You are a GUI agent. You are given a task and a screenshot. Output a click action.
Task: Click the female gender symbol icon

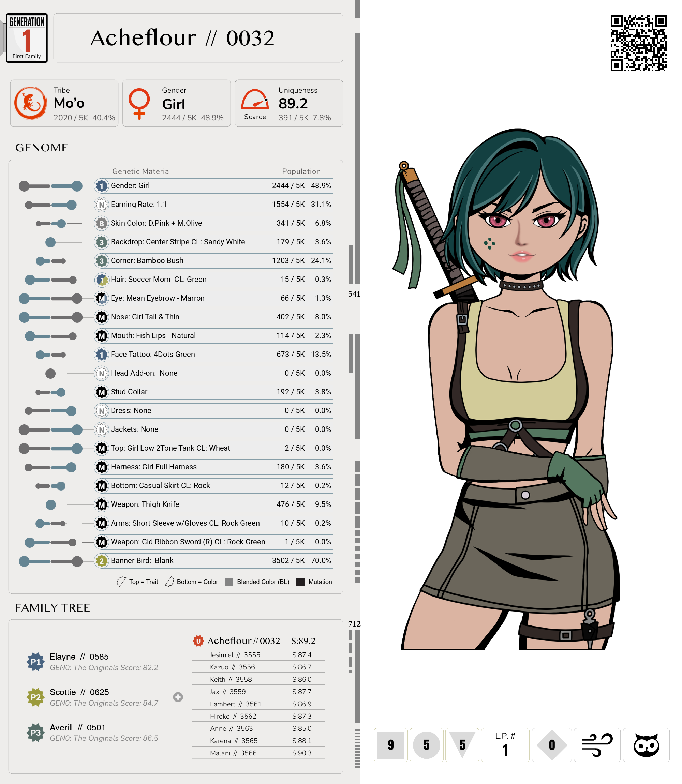point(139,104)
